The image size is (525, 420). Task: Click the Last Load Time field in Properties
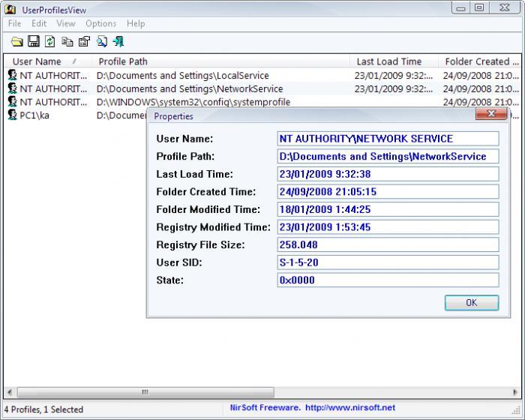388,174
